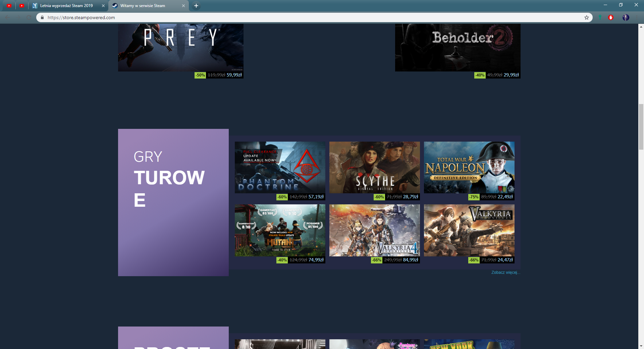This screenshot has width=644, height=349.
Task: Open the green extension icon
Action: [600, 17]
